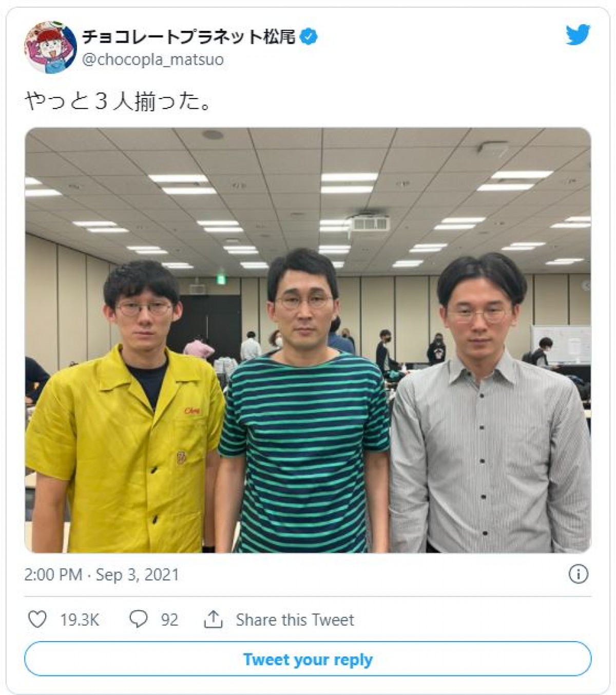Click the Twitter bird logo
616x695 pixels.
click(578, 35)
